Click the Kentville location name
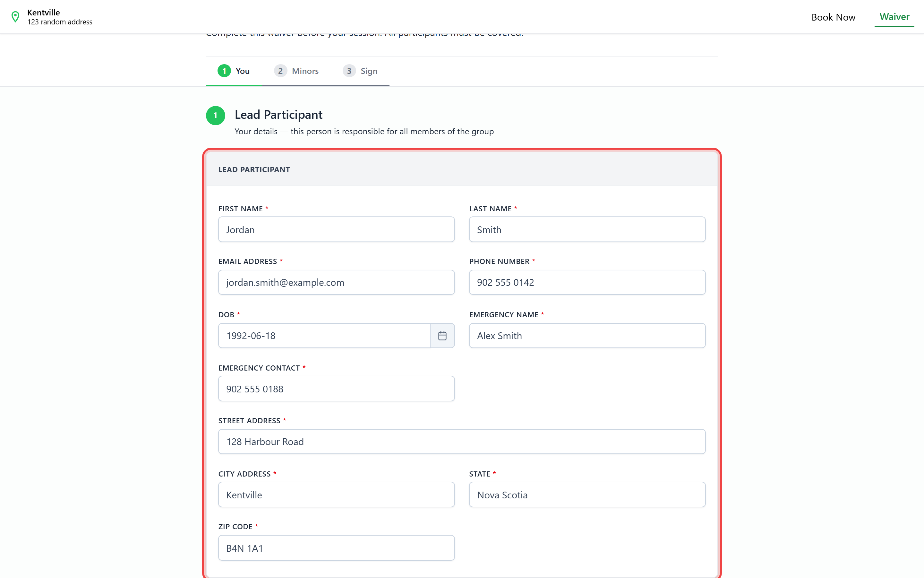 pyautogui.click(x=44, y=12)
